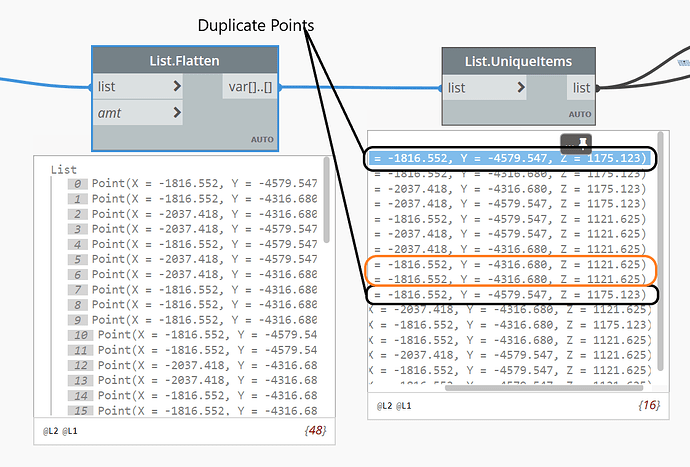The width and height of the screenshot is (690, 467).
Task: Select index 1 row in Flatten preview
Action: (x=192, y=199)
